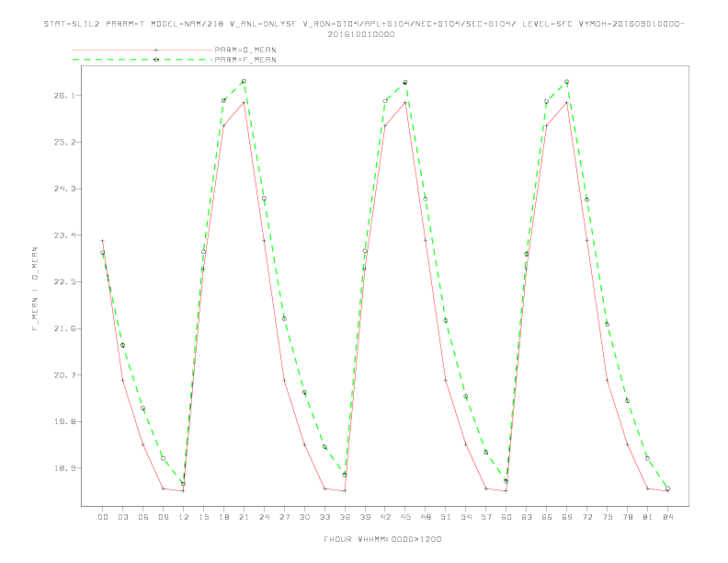The image size is (728, 563).
Task: Click x-axis tick label 54
Action: point(466,517)
